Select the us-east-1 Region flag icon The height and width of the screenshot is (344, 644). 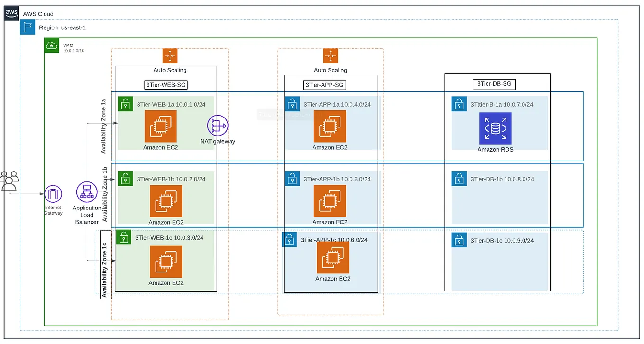[x=28, y=27]
